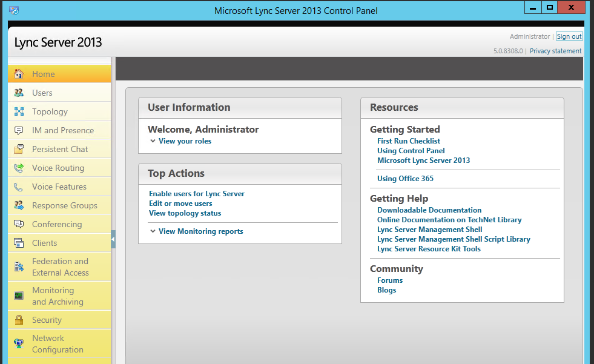The image size is (594, 364).
Task: Open Lync Server Resource Kit Tools link
Action: (x=429, y=249)
